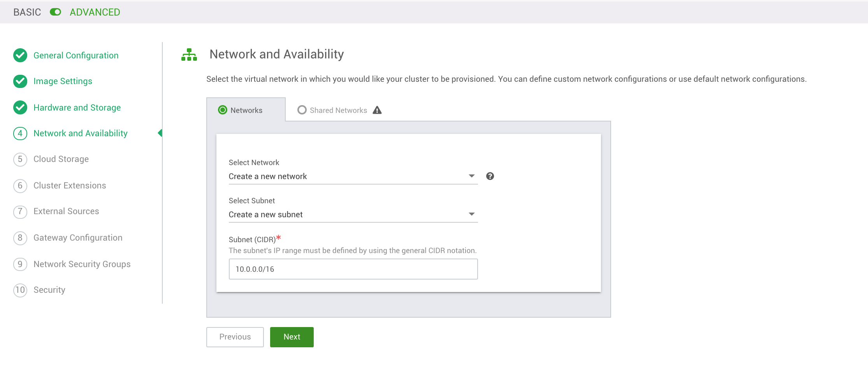Image resolution: width=868 pixels, height=380 pixels.
Task: Expand the Create a new network dropdown arrow
Action: coord(471,176)
